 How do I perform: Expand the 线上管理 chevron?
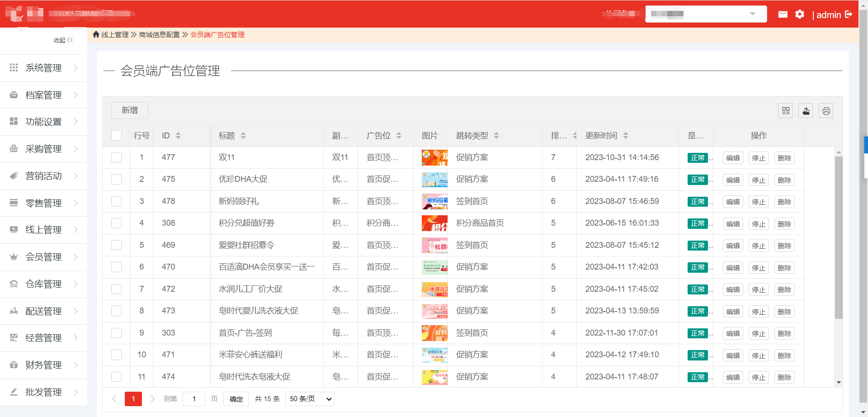[x=75, y=230]
